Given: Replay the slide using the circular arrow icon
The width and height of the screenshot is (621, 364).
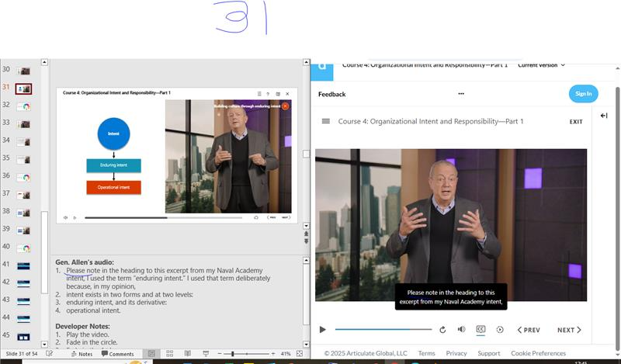Looking at the screenshot, I should (x=442, y=330).
